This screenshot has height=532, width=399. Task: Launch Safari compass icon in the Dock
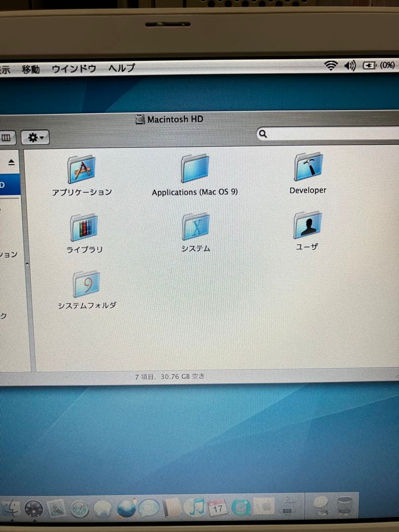pos(80,509)
